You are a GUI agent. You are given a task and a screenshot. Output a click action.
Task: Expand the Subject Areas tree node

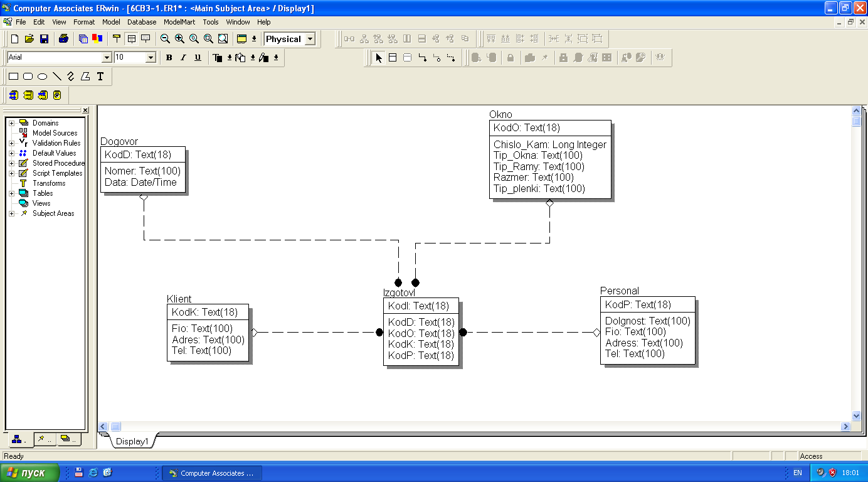pyautogui.click(x=11, y=213)
